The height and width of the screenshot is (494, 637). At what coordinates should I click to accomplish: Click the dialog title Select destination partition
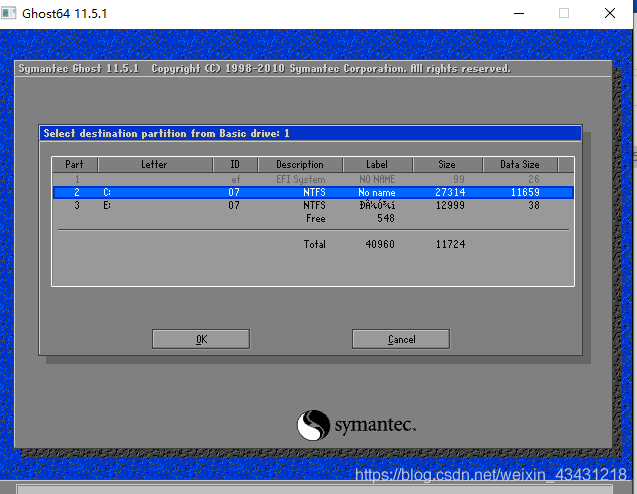tap(167, 134)
